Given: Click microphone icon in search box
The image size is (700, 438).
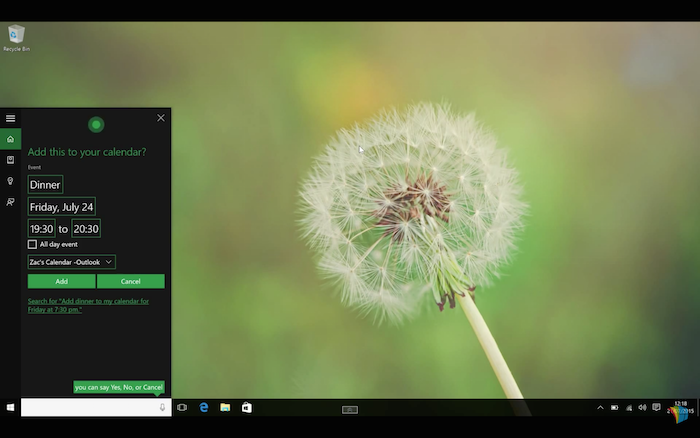Looking at the screenshot, I should (x=162, y=408).
